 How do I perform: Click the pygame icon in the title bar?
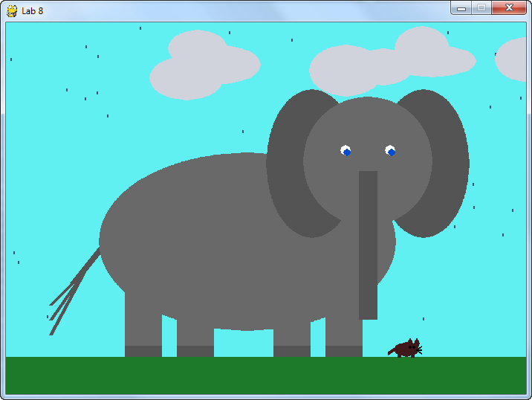click(12, 10)
